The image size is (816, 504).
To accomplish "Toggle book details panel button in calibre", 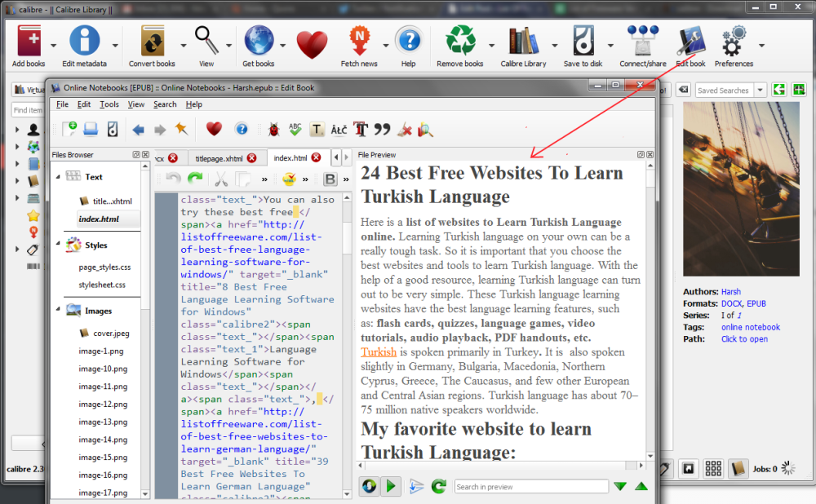I will [738, 469].
